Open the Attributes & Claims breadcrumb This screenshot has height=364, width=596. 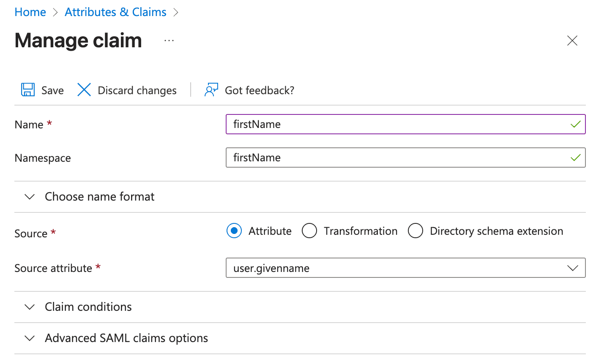pyautogui.click(x=115, y=12)
